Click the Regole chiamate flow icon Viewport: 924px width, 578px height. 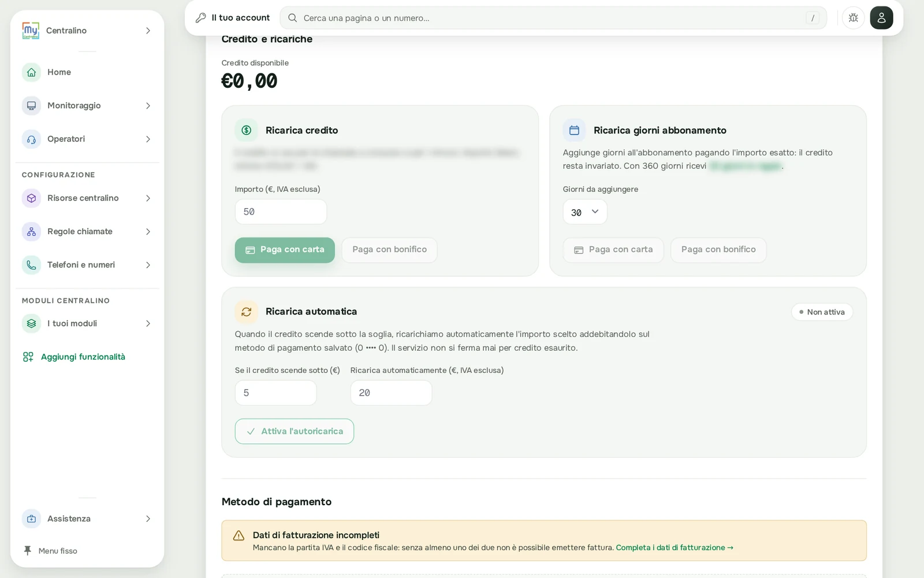coord(31,232)
